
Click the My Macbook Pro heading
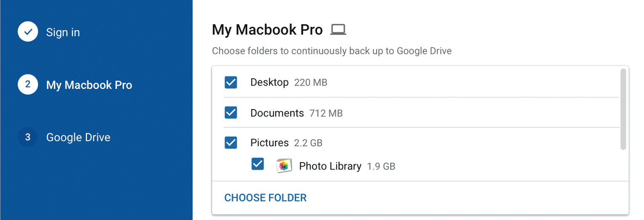[x=267, y=30]
